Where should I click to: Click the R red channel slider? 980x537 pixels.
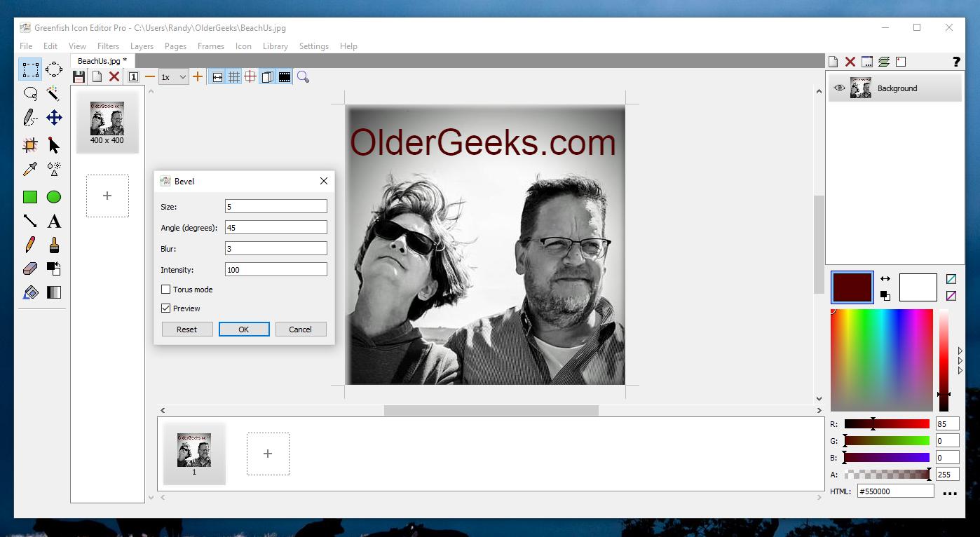[x=887, y=423]
